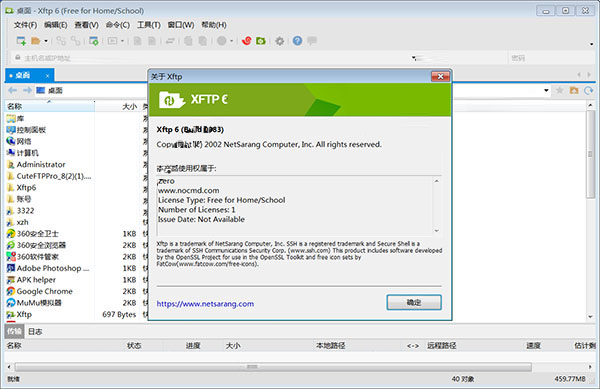Screen dimensions: 600x389
Task: Select the 库 item in file list
Action: click(x=15, y=118)
